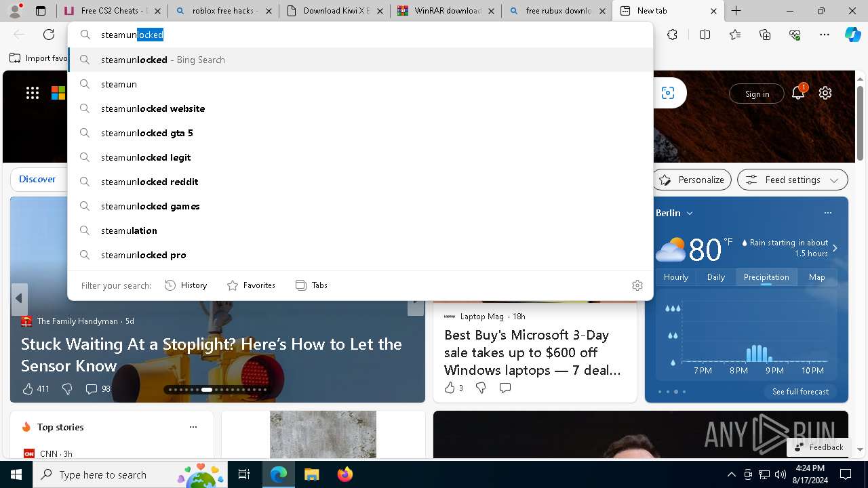The height and width of the screenshot is (488, 868).
Task: Expand rain forecast details arrow
Action: pos(835,248)
